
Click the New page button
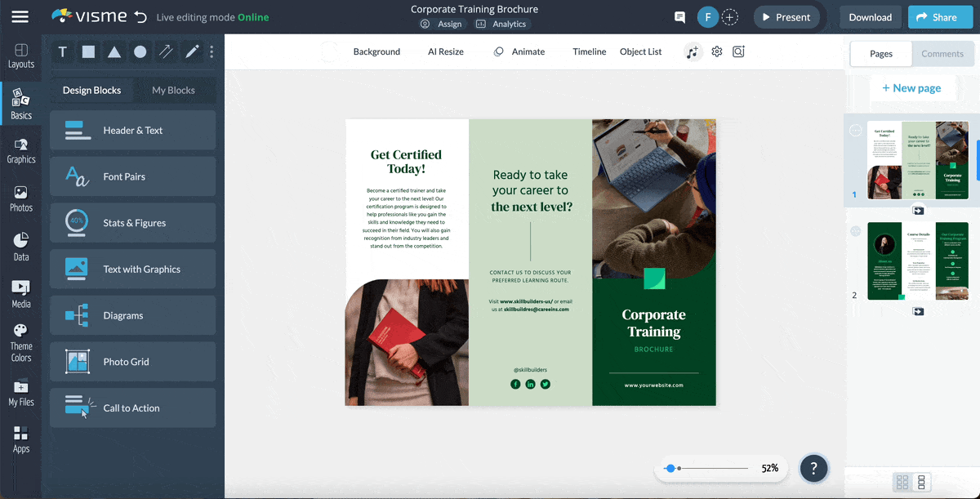tap(912, 87)
